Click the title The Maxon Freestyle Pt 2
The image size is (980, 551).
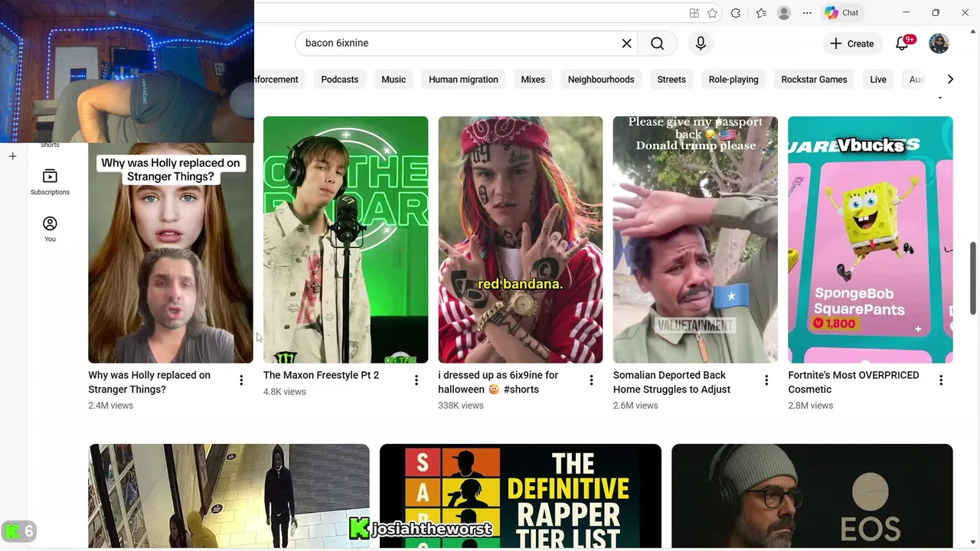(x=321, y=376)
